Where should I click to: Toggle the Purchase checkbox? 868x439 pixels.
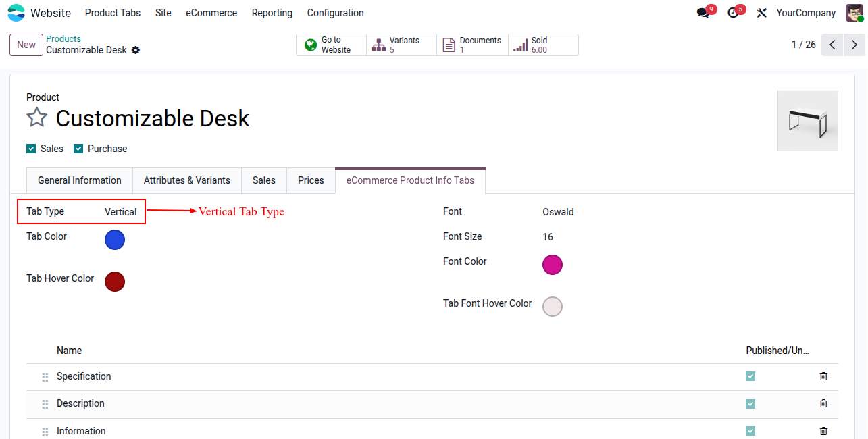pos(78,149)
